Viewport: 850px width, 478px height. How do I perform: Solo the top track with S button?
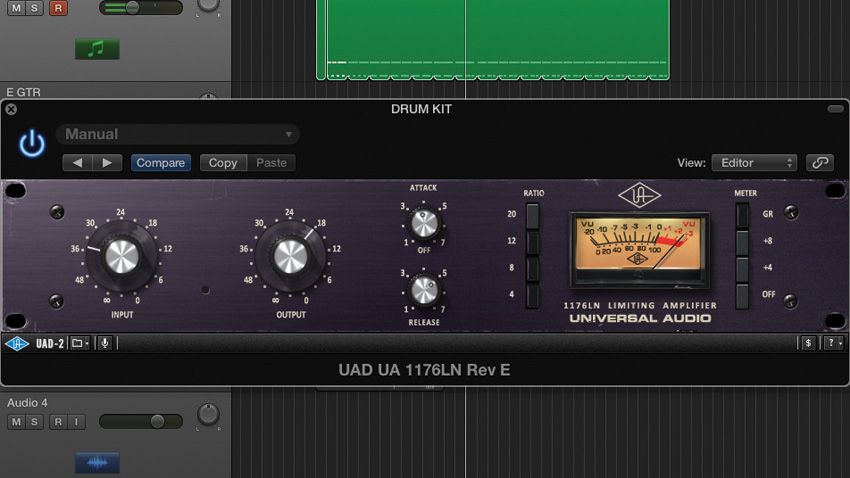(x=34, y=8)
